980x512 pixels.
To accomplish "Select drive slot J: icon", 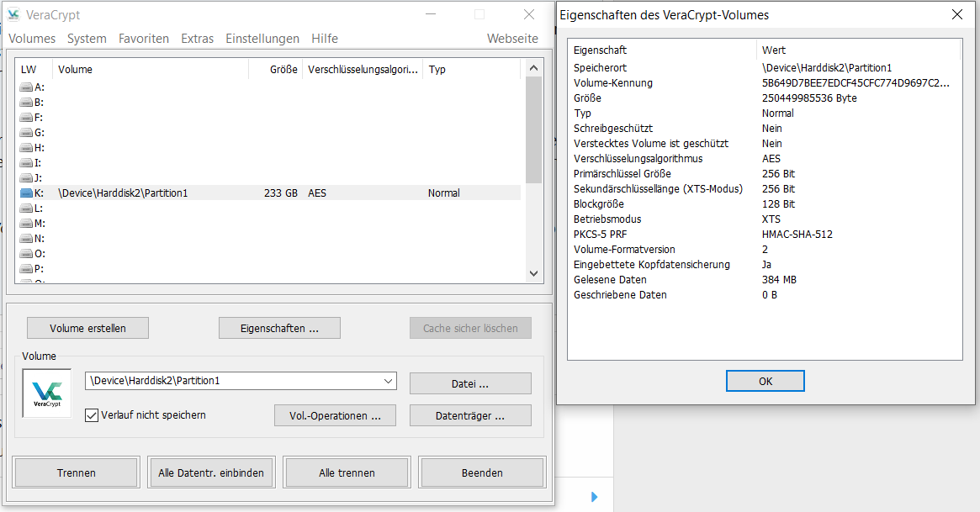I will pyautogui.click(x=26, y=178).
